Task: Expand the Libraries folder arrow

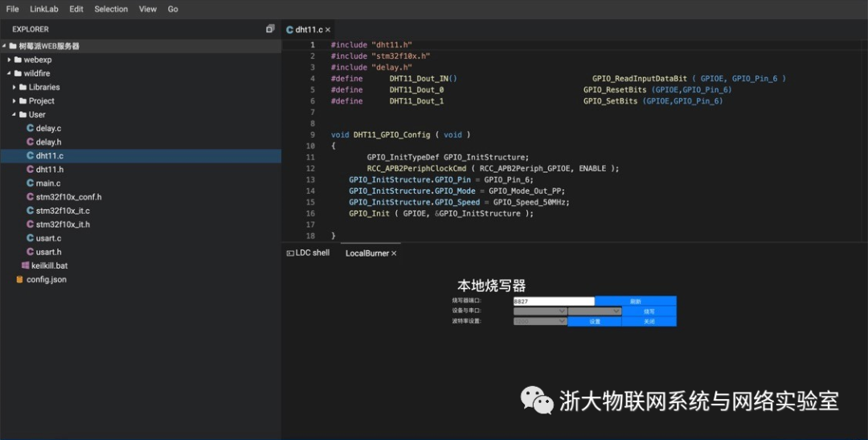Action: pos(14,87)
